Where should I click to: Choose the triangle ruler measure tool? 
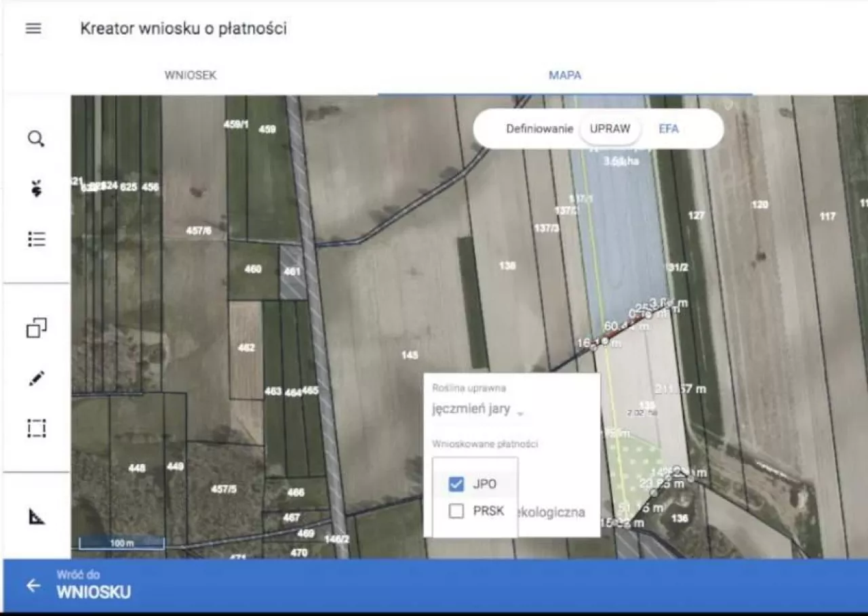pos(37,517)
